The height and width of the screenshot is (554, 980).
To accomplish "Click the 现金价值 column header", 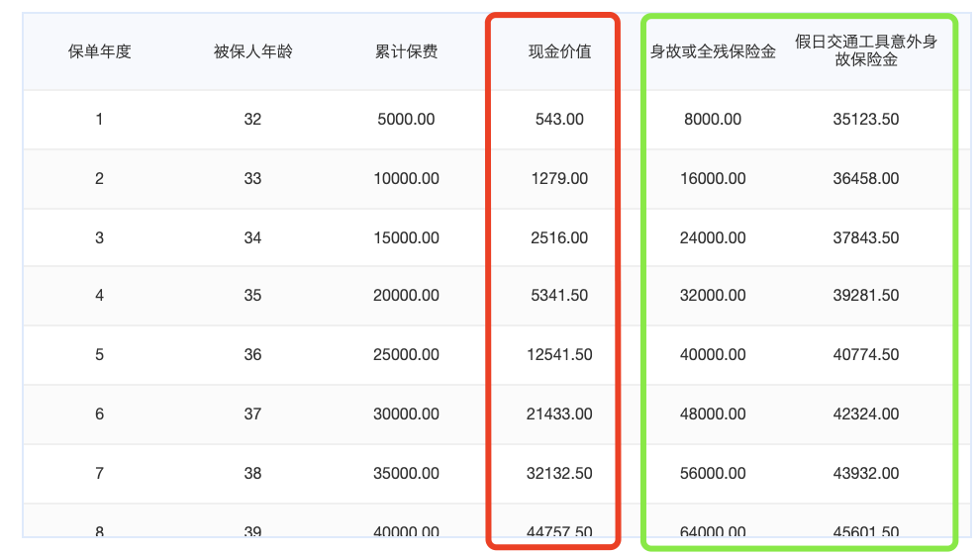I will point(559,51).
